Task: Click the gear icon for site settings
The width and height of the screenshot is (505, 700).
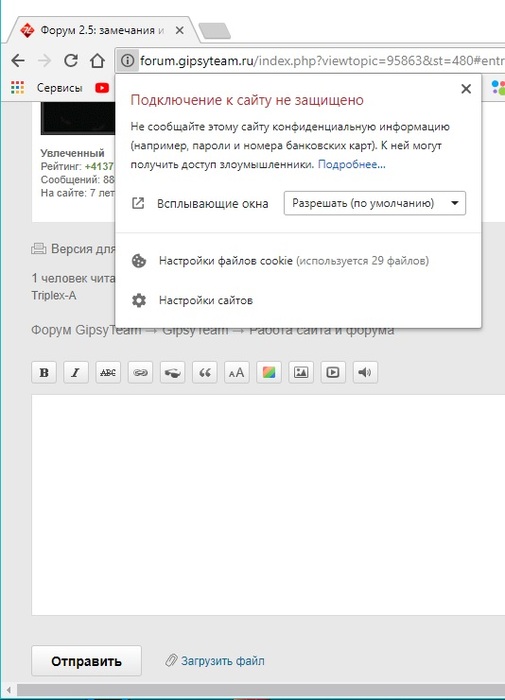Action: pos(139,300)
